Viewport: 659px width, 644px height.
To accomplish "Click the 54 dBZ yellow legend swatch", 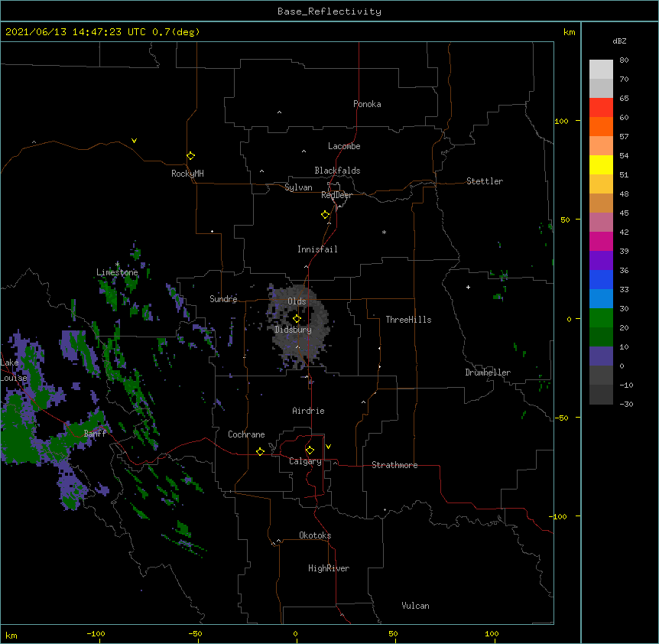I will [601, 164].
